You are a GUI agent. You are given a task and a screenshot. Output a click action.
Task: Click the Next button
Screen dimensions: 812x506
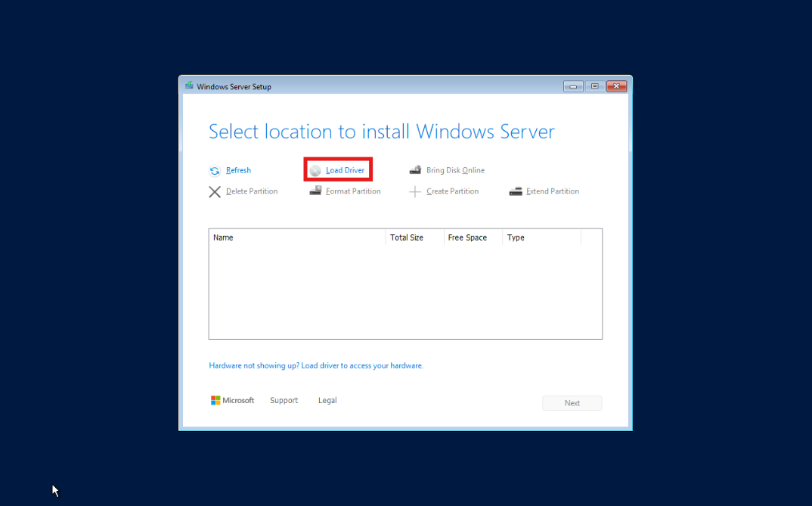572,403
